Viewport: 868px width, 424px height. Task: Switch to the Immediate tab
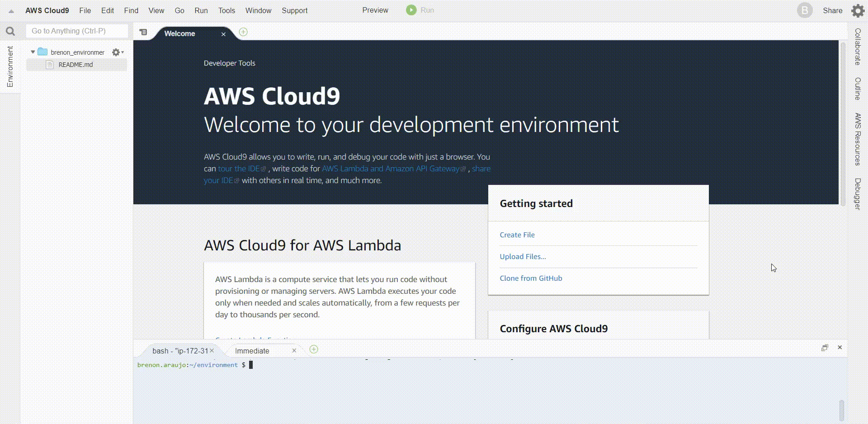pos(252,351)
